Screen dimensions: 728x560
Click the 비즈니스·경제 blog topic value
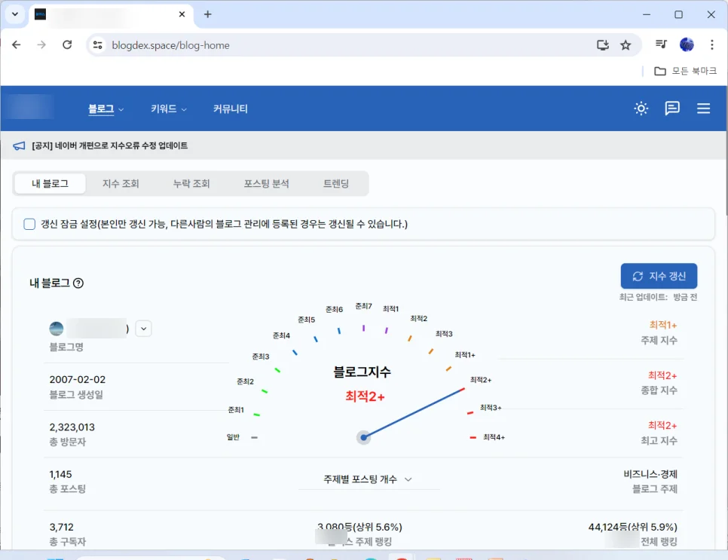[x=650, y=474]
